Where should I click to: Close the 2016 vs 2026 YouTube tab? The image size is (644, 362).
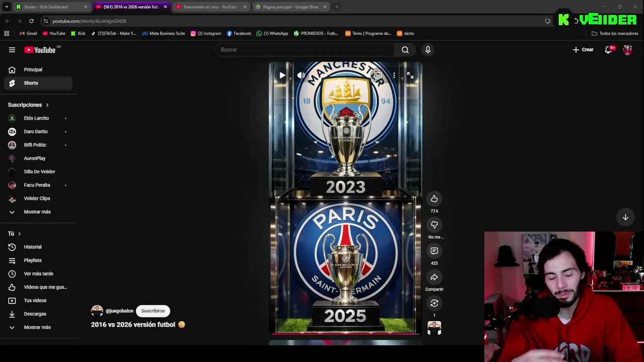tap(165, 7)
